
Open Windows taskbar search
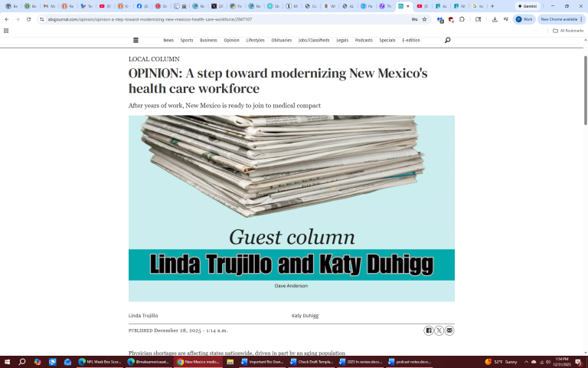22,361
